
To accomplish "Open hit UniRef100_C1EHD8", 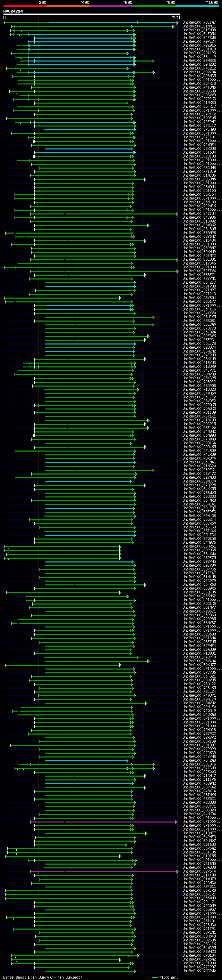I will [x=199, y=30].
